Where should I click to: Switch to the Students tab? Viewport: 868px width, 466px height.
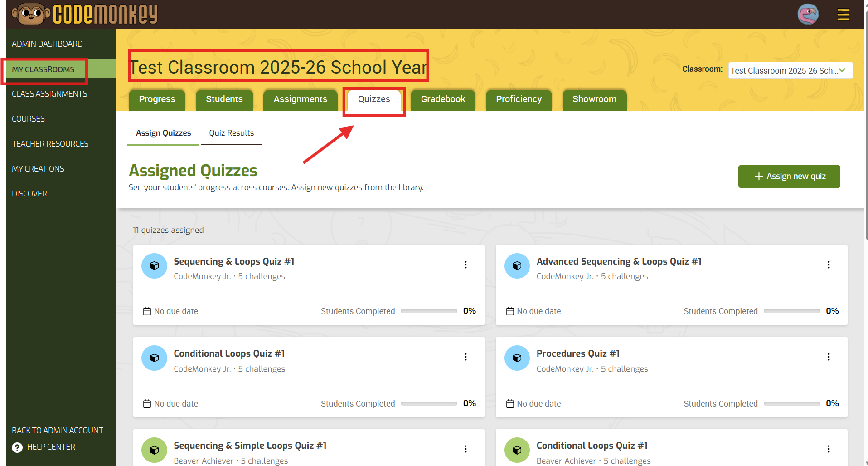click(224, 99)
